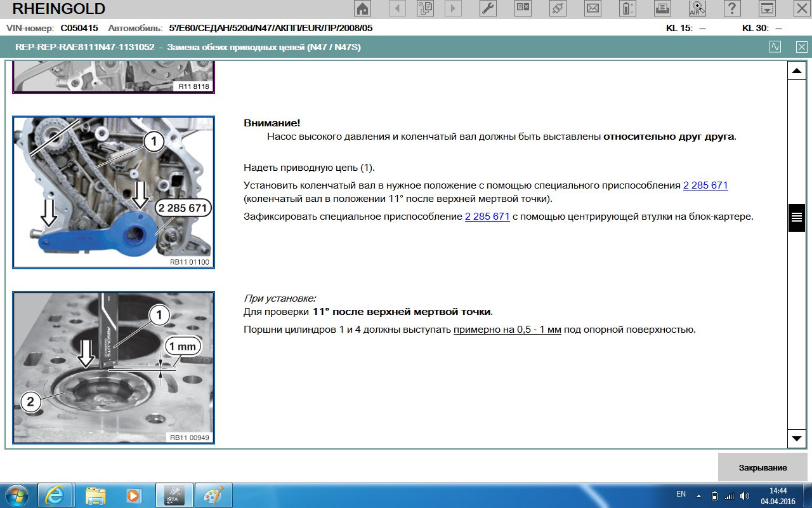Open the drive chain image RB11 01100
This screenshot has width=812, height=508.
pos(114,192)
